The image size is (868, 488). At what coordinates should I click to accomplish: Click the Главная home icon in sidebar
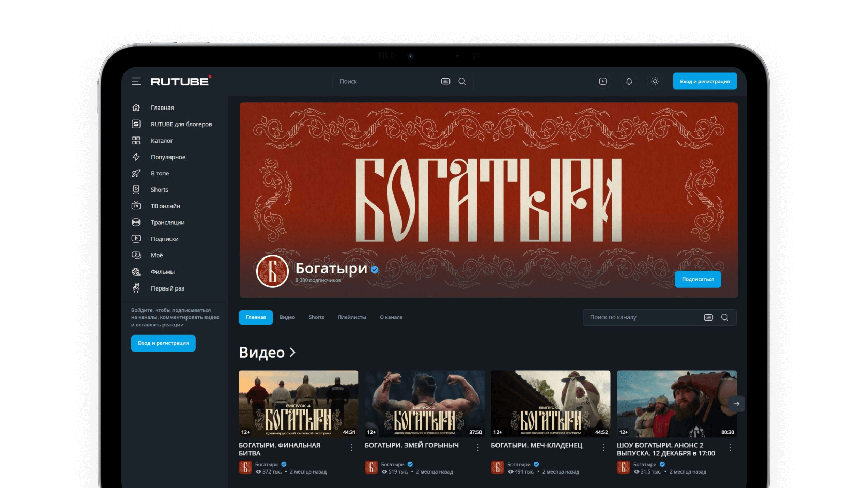point(136,108)
